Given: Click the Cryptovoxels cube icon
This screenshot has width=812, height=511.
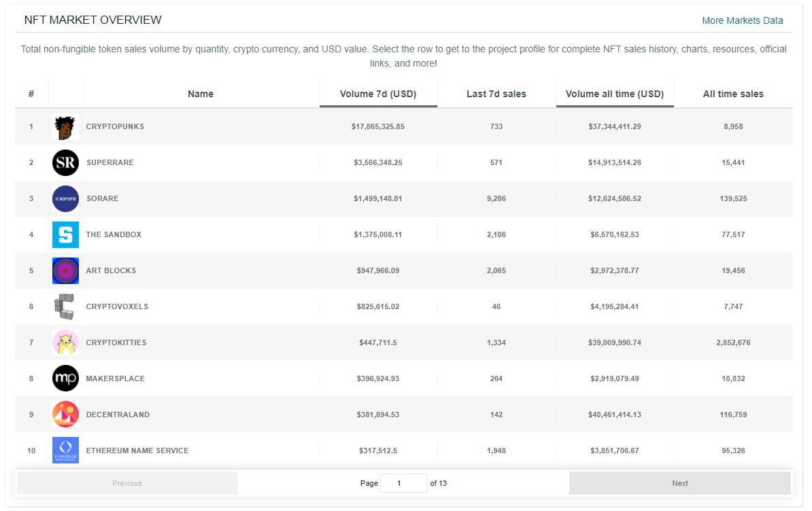Looking at the screenshot, I should coord(65,306).
